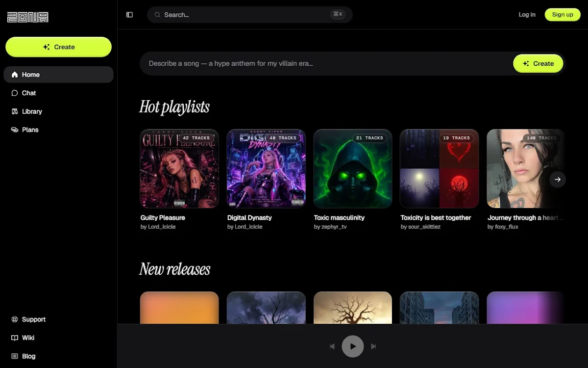The image size is (588, 368).
Task: Open the dead tree sunset release cover
Action: click(353, 308)
